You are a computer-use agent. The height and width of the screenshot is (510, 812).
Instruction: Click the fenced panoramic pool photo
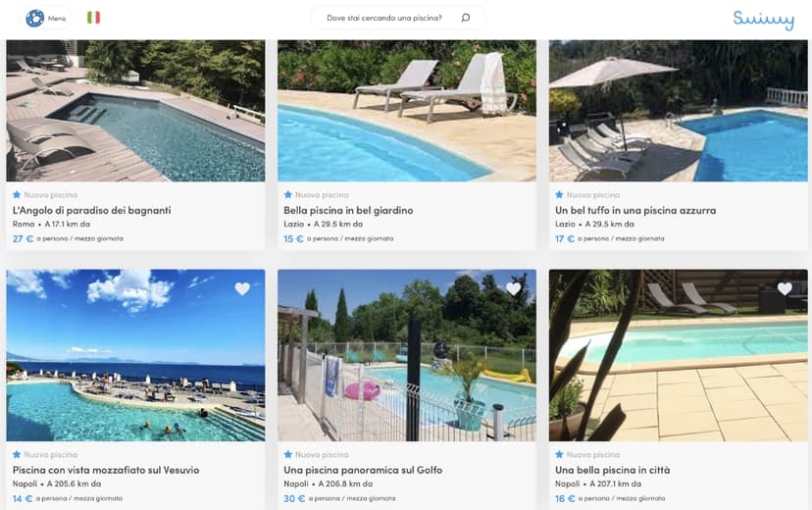point(406,355)
